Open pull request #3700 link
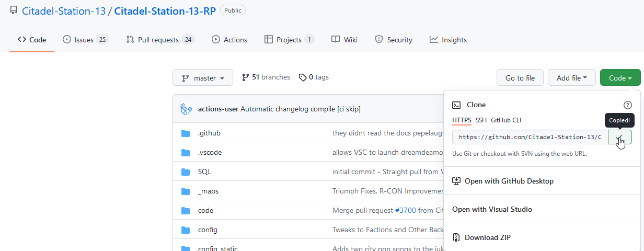Viewport: 644px width, 251px height. pos(405,210)
